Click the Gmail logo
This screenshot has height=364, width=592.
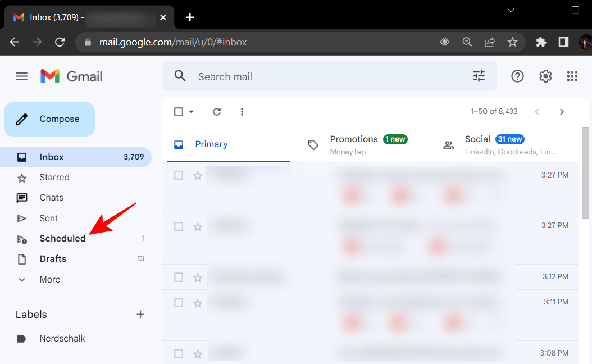pyautogui.click(x=71, y=76)
